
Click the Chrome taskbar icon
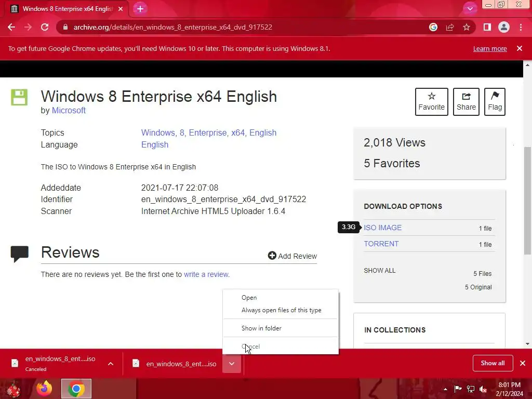pyautogui.click(x=76, y=389)
